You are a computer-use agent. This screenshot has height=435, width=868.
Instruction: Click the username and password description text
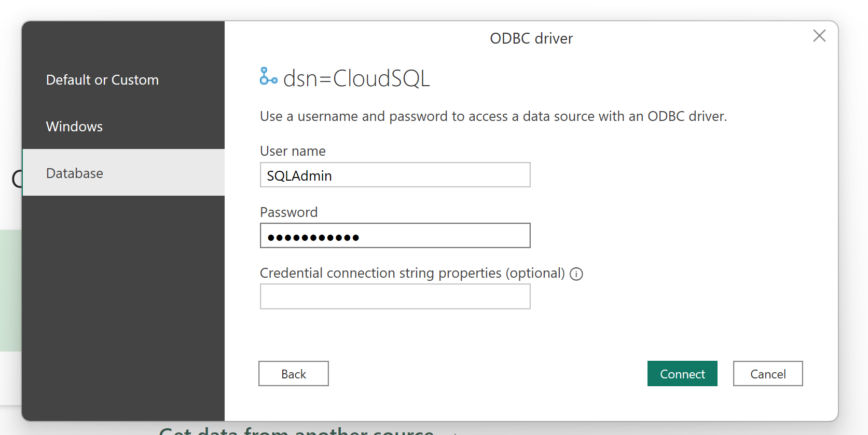point(493,116)
